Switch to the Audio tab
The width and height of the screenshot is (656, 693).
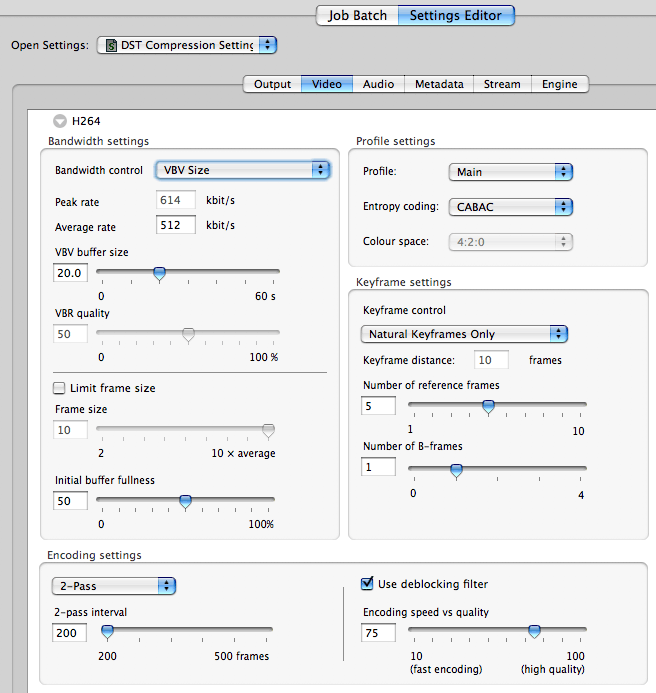point(378,84)
